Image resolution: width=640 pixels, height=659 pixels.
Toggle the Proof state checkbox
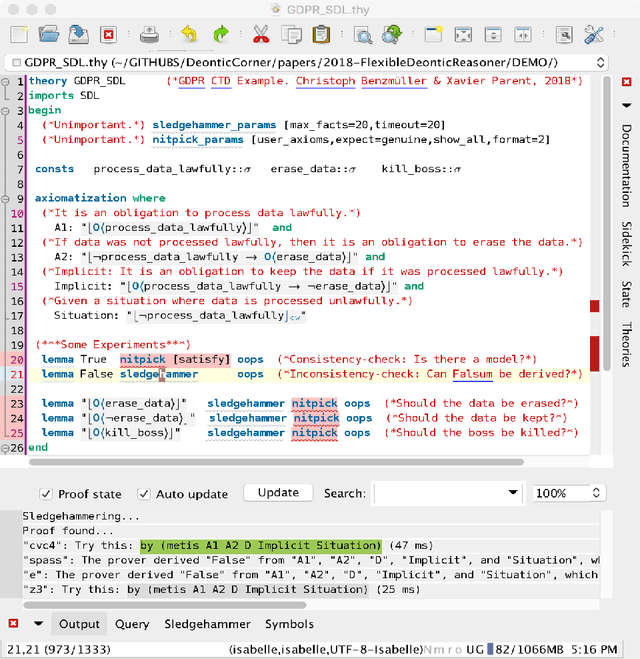click(46, 494)
